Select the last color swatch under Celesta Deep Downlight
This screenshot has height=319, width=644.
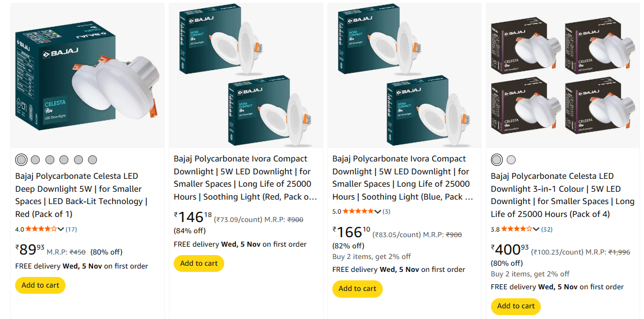92,160
